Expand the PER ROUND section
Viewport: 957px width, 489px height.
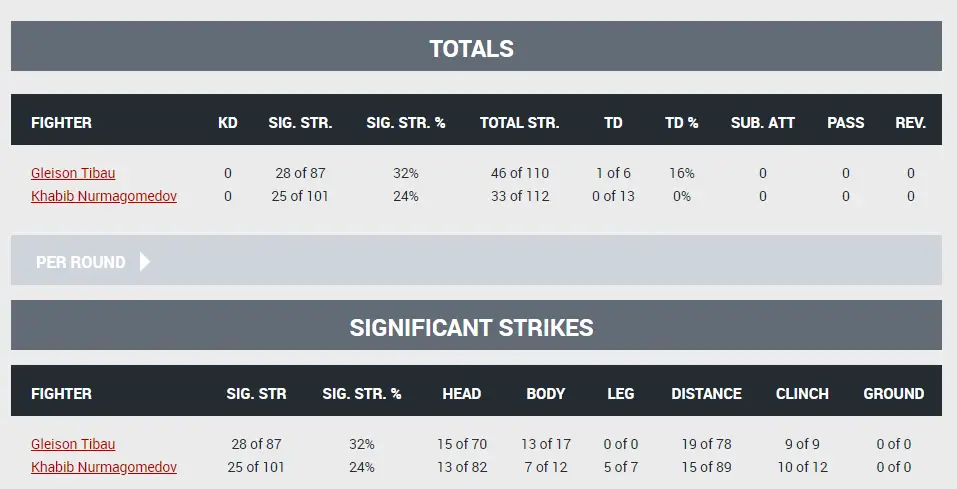coord(81,262)
